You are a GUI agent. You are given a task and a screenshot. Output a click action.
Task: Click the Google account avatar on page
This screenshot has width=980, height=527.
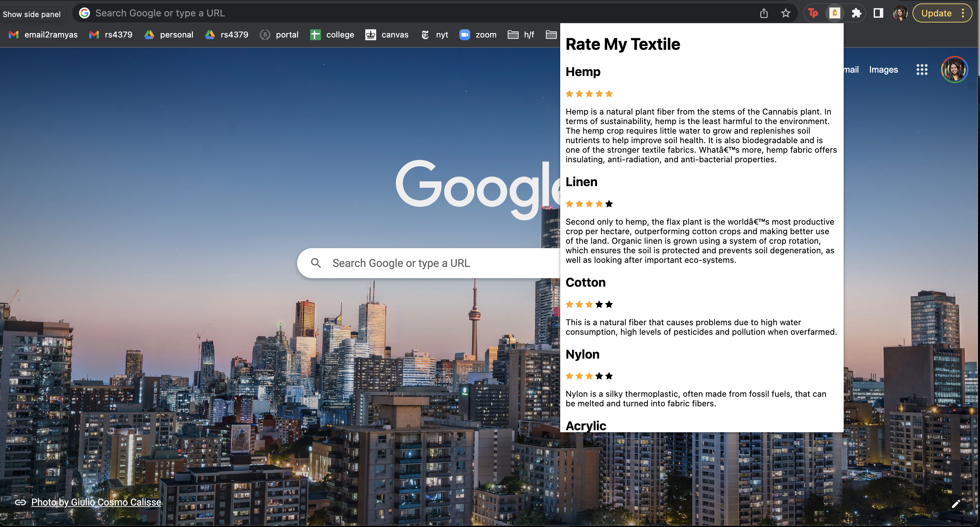pos(954,70)
